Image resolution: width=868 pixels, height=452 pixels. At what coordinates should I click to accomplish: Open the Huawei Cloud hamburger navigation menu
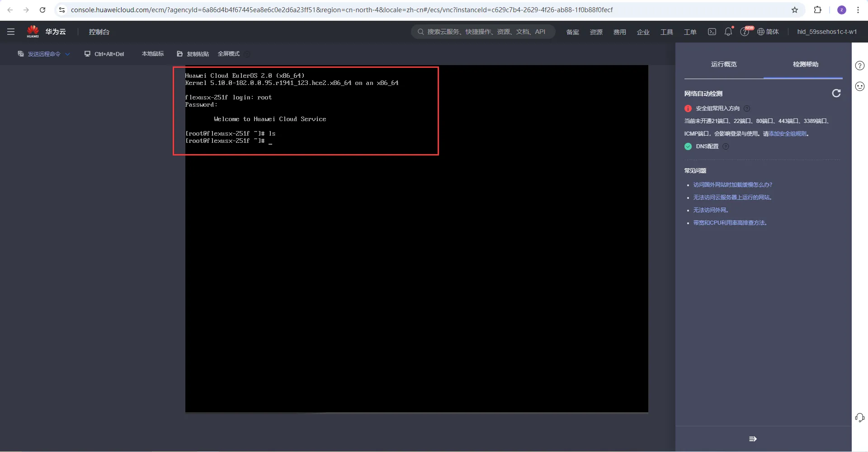pos(11,32)
